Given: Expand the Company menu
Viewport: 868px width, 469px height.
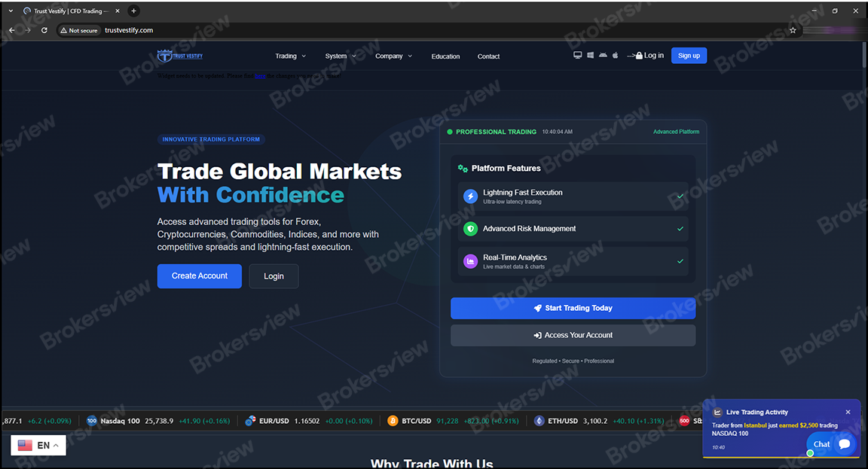Looking at the screenshot, I should tap(393, 56).
